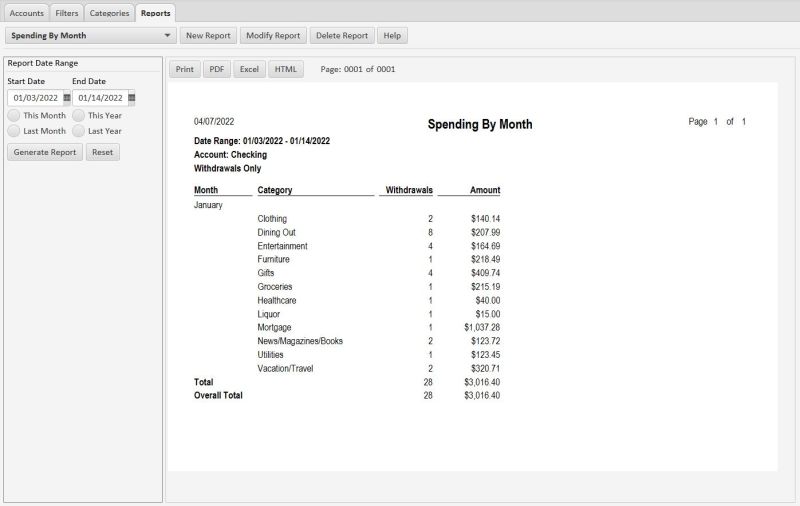Select the Last Year radio button

(x=78, y=131)
